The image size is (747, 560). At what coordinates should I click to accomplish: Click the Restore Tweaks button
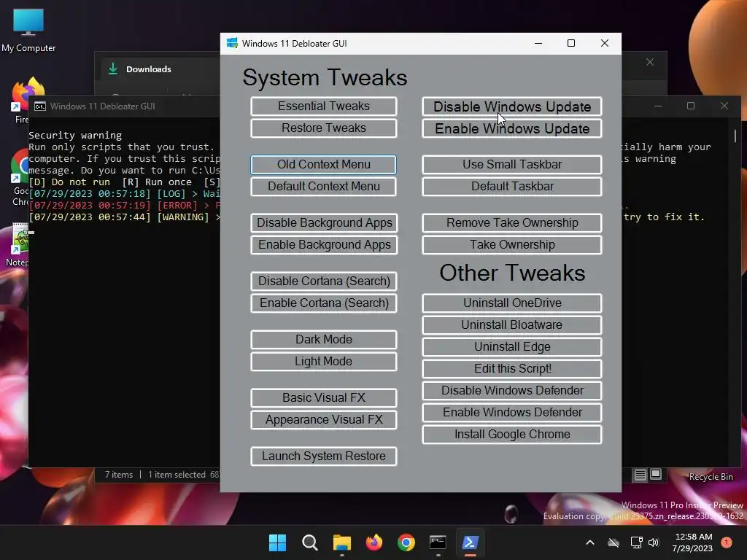[x=323, y=128]
